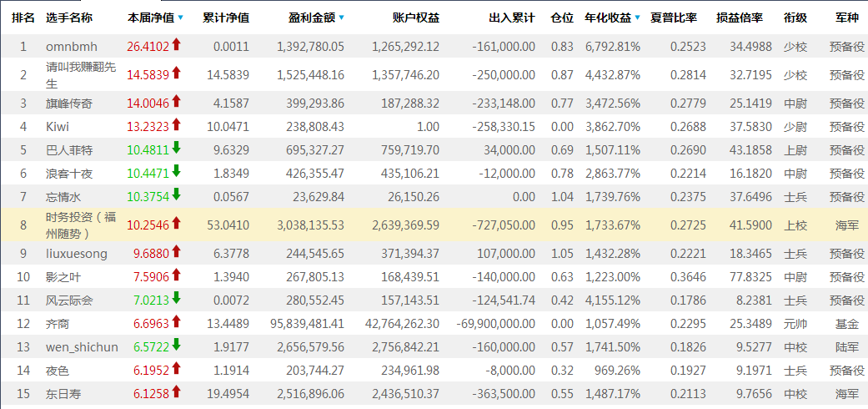Viewport: 868px width, 409px height.
Task: Click the up arrow for 影之叶
Action: click(x=177, y=275)
